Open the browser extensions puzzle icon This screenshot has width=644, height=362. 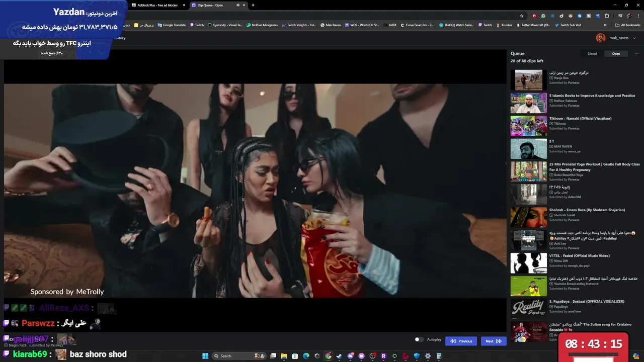(x=606, y=16)
